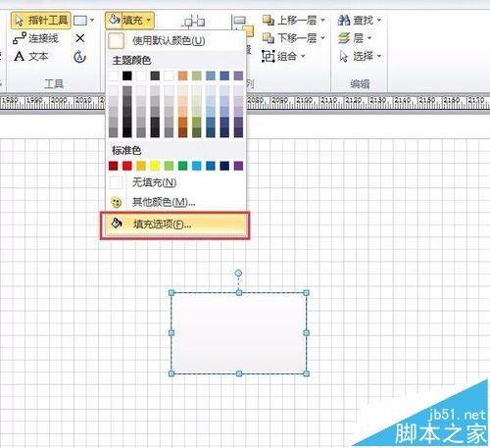Pick the light green standard color
Viewport: 490px width, 448px height.
[169, 166]
